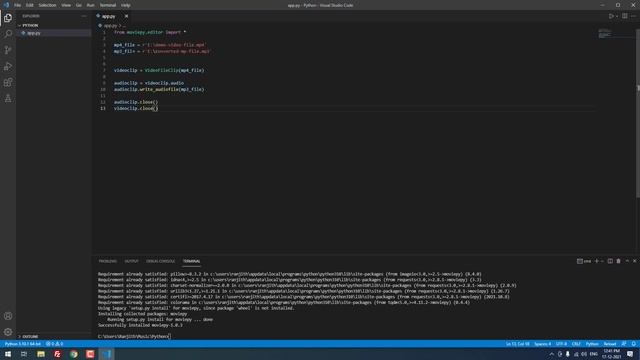
Task: Click the ENG language indicator in taskbar
Action: tap(593, 354)
